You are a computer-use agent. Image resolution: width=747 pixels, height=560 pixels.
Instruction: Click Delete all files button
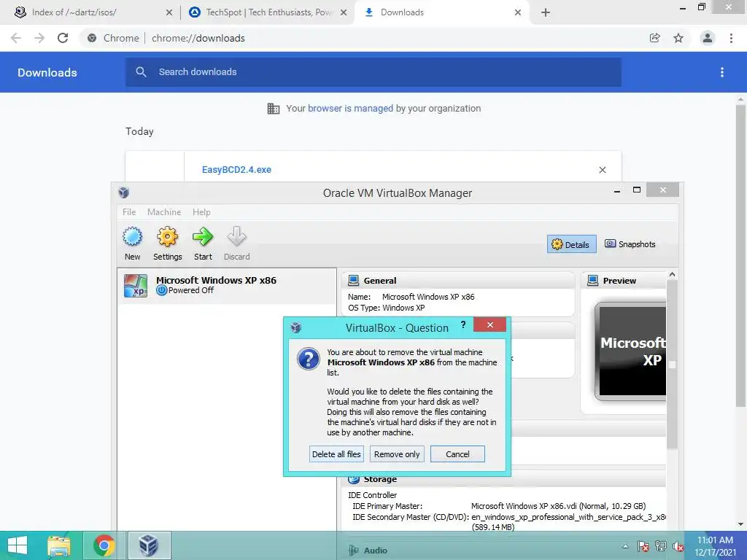336,454
